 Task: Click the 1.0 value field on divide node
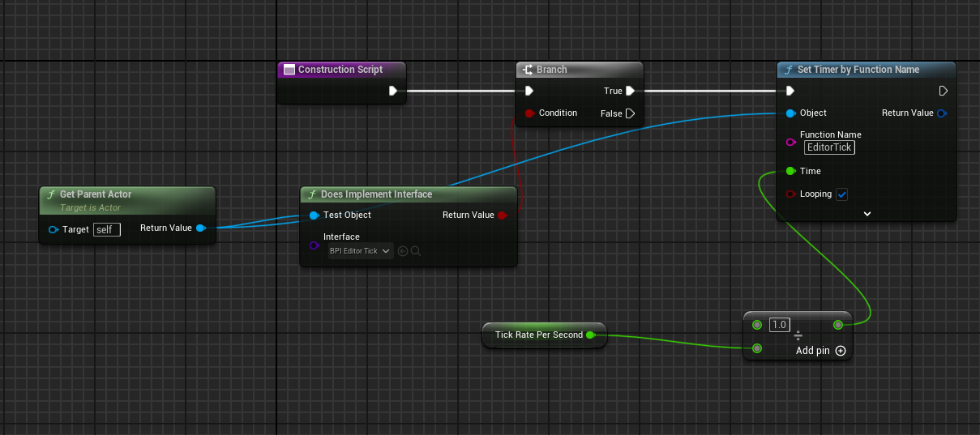tap(779, 325)
